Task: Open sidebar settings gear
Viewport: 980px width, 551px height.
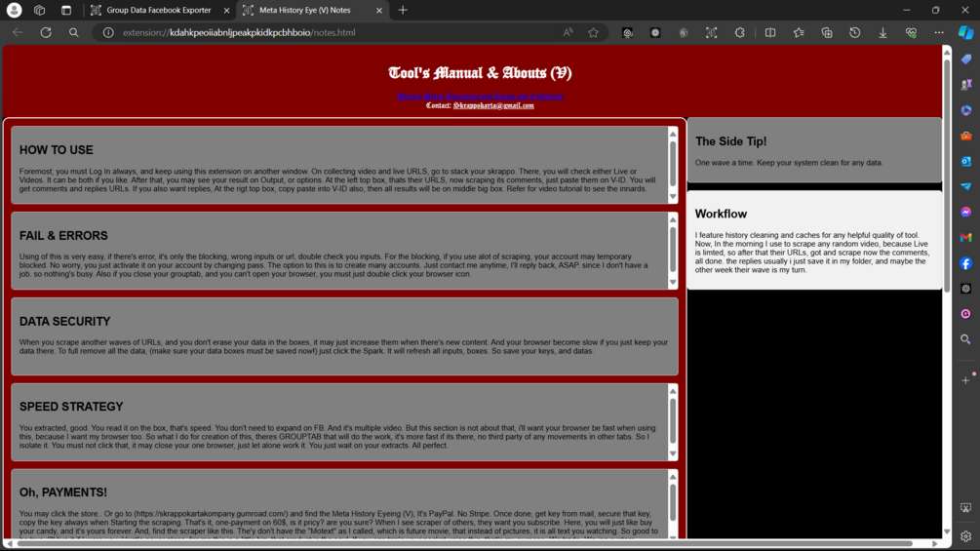Action: pos(965,536)
